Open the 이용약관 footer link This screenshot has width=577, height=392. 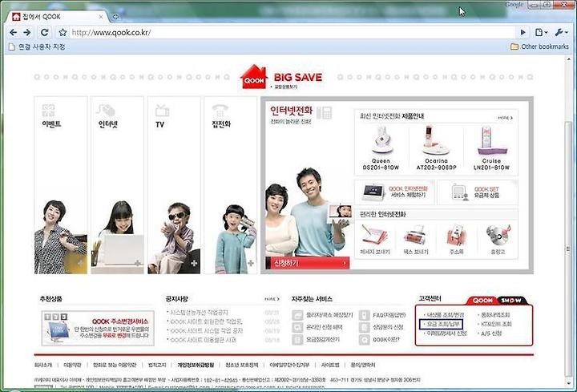pyautogui.click(x=72, y=365)
